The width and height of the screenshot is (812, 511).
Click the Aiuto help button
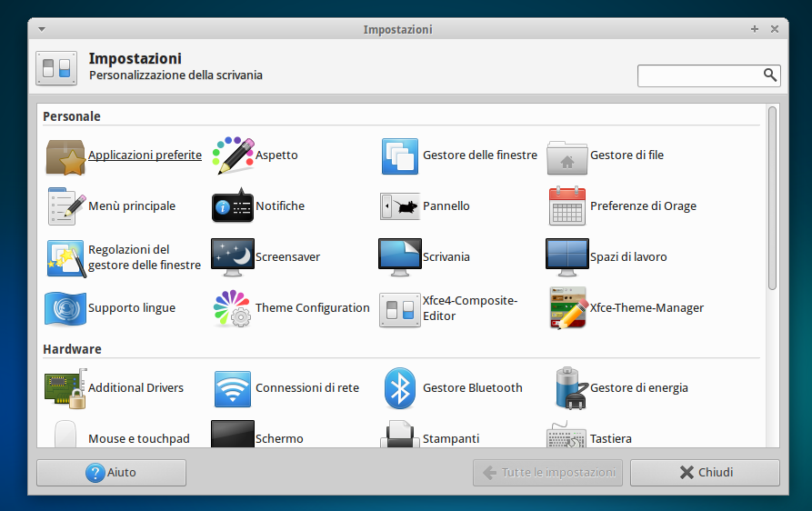click(111, 473)
